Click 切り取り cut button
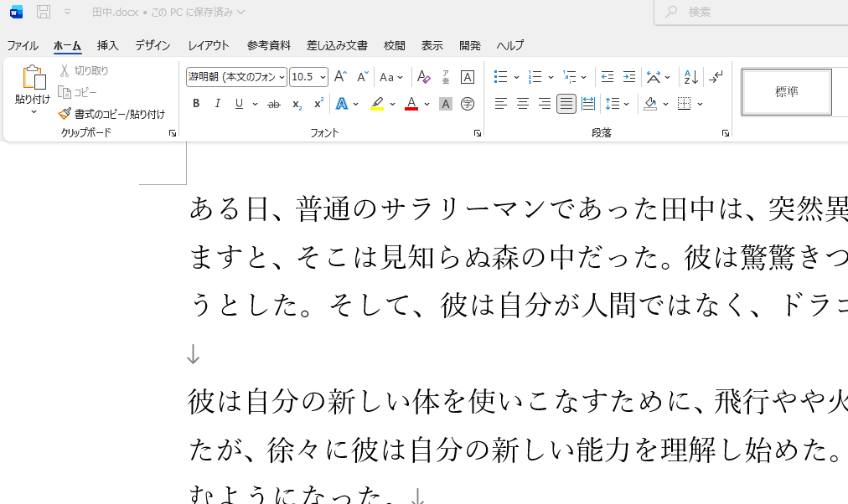The width and height of the screenshot is (848, 504). click(x=84, y=71)
